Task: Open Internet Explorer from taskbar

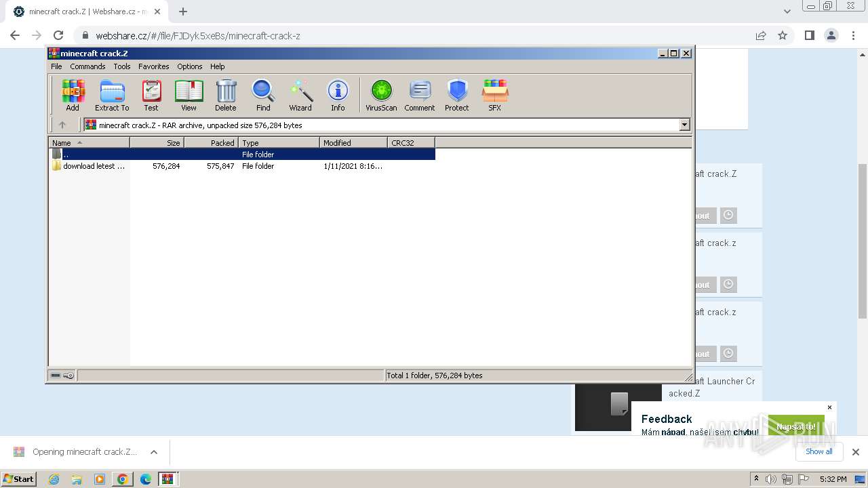Action: tap(54, 479)
